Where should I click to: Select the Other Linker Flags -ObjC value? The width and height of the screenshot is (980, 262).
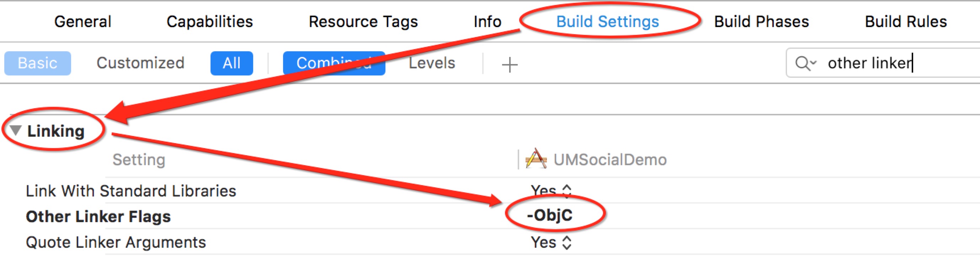coord(549,215)
